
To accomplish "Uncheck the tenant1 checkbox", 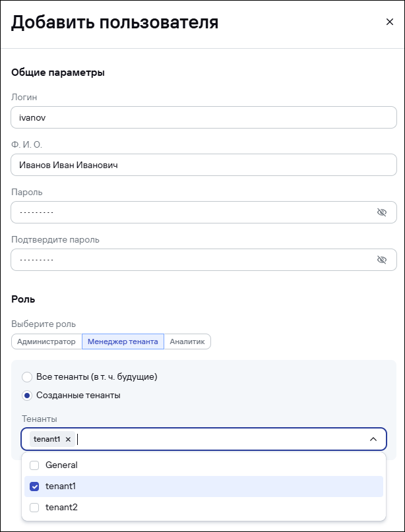I will [x=35, y=487].
